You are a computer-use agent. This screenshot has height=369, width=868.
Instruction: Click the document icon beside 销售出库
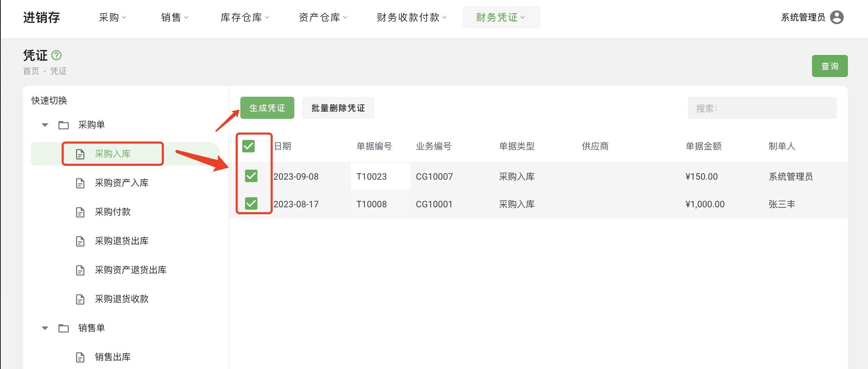(80, 357)
